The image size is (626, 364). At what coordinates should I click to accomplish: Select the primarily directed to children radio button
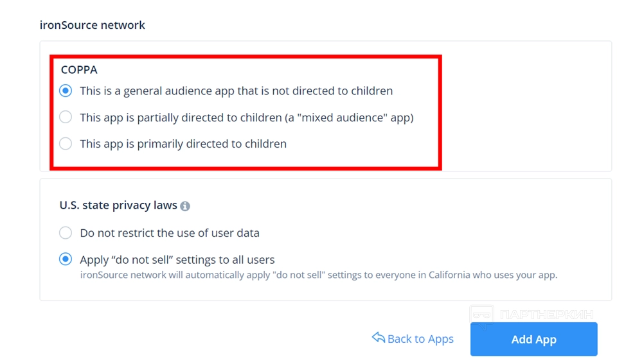pos(66,144)
